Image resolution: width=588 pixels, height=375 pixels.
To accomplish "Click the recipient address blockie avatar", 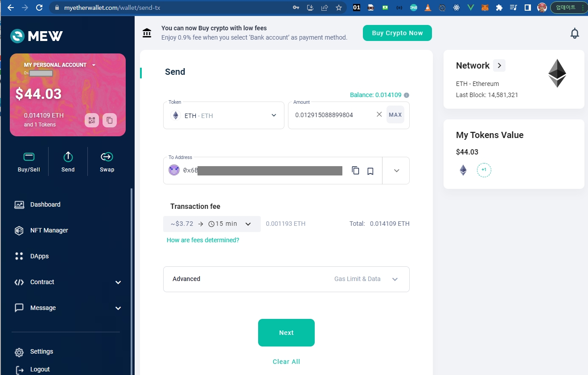I will point(174,170).
